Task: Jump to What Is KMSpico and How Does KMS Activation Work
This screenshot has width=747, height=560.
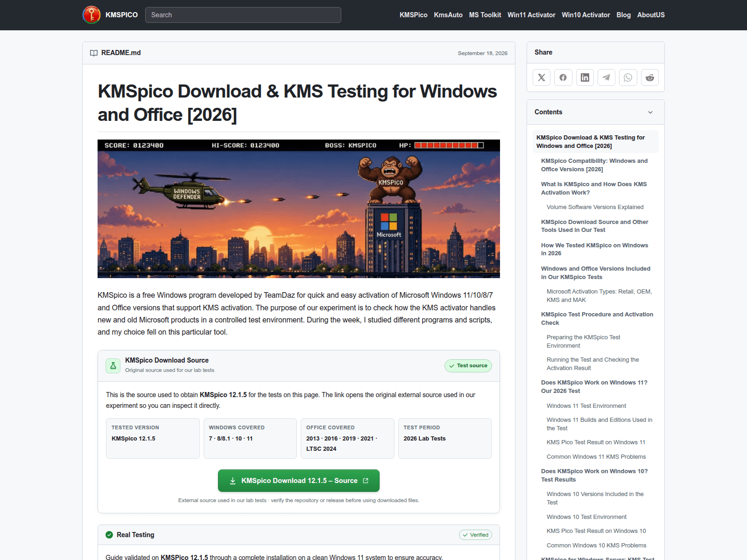Action: coord(594,188)
